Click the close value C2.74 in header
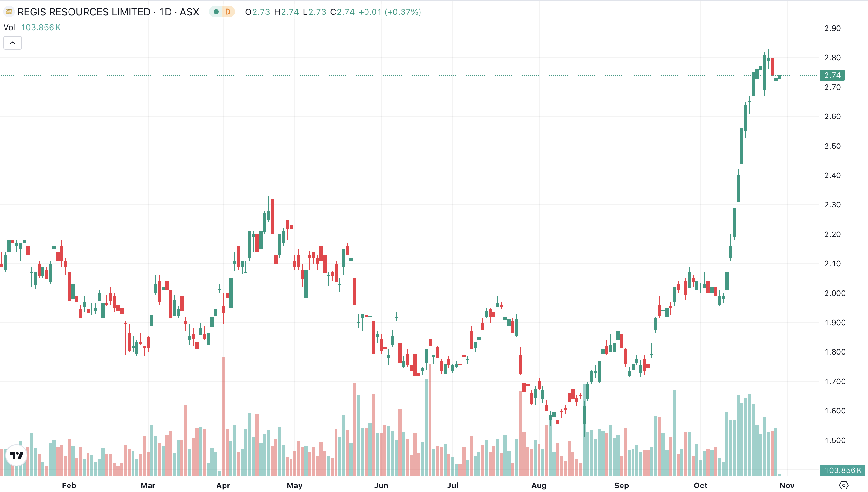This screenshot has height=492, width=868. tap(342, 12)
